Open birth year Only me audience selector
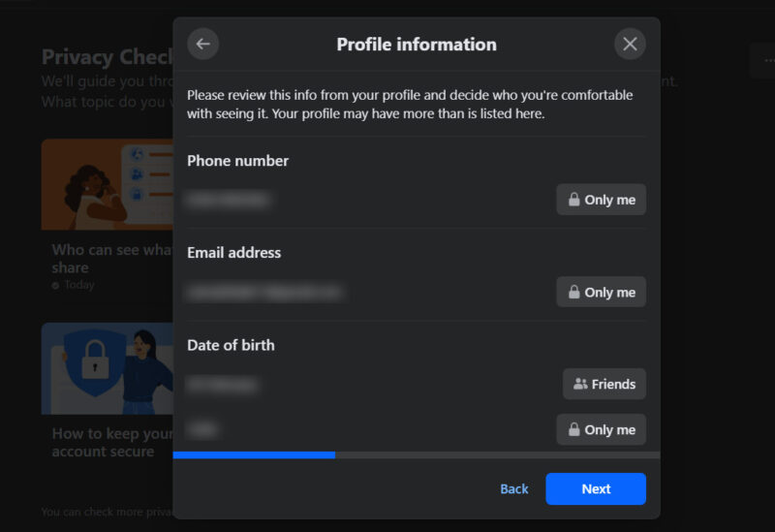Screen dimensions: 775x532 pos(601,429)
